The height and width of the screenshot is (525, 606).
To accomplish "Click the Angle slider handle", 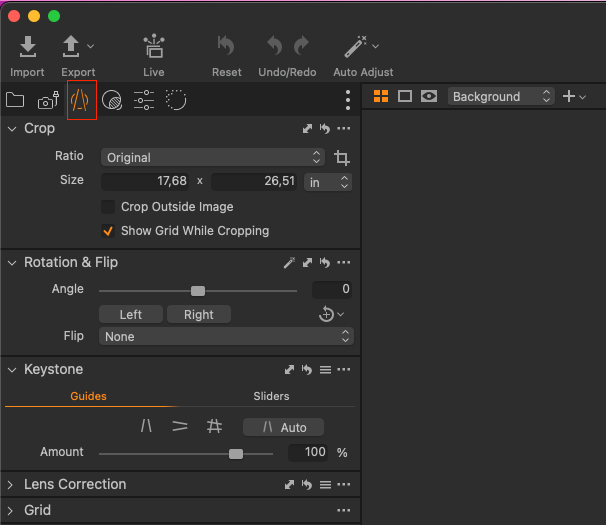I will click(198, 291).
